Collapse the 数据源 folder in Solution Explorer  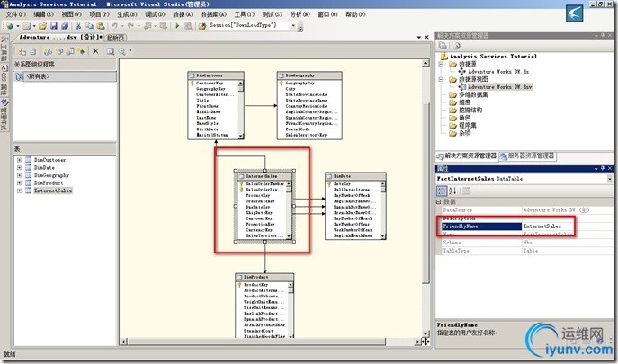point(442,64)
